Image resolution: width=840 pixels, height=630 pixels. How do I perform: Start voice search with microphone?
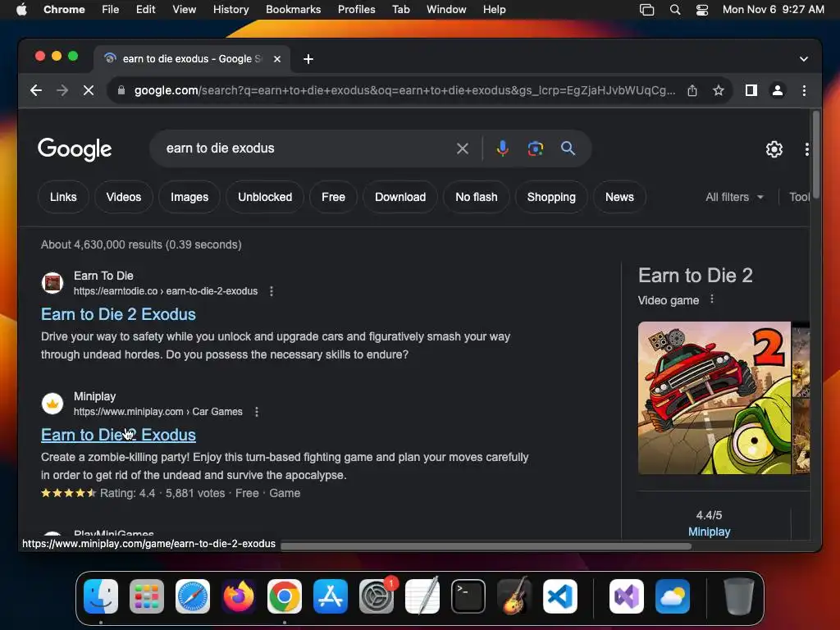tap(502, 148)
